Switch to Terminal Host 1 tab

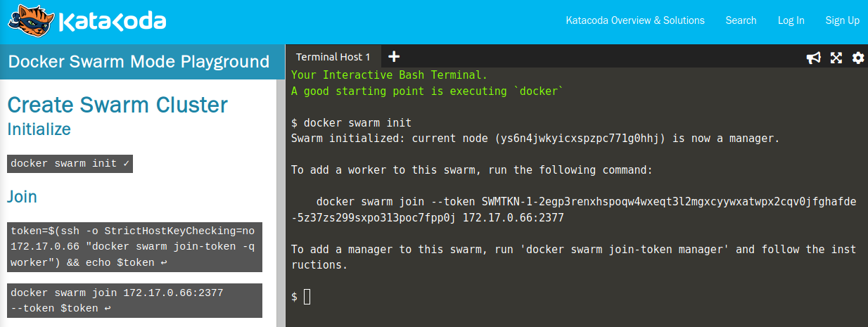[333, 57]
